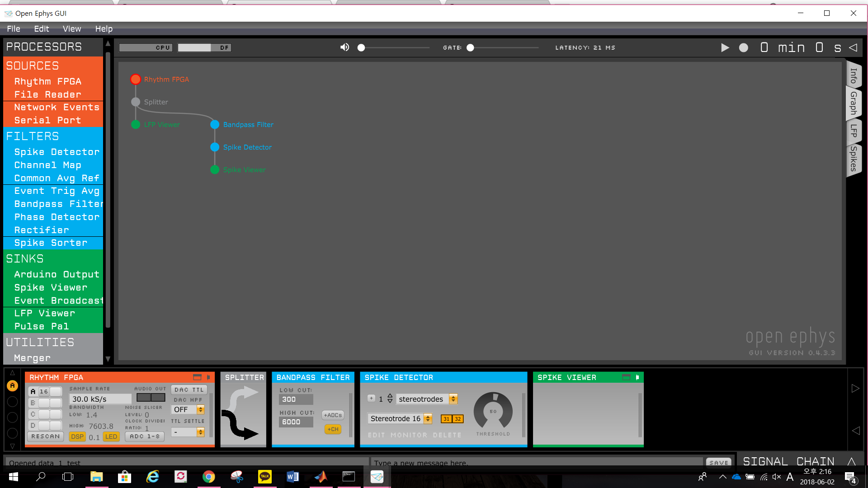Toggle the DSP button in Rhythm FPGA
This screenshot has width=868, height=488.
pyautogui.click(x=77, y=436)
